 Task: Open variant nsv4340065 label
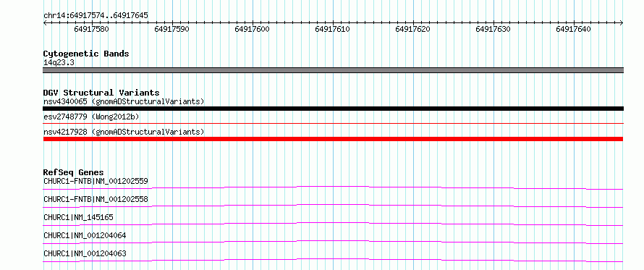click(x=124, y=101)
